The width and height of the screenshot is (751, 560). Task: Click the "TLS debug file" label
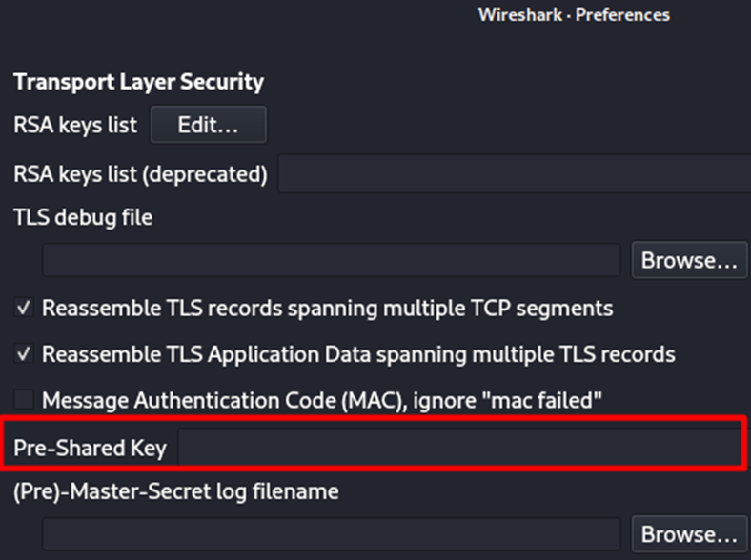tap(83, 218)
